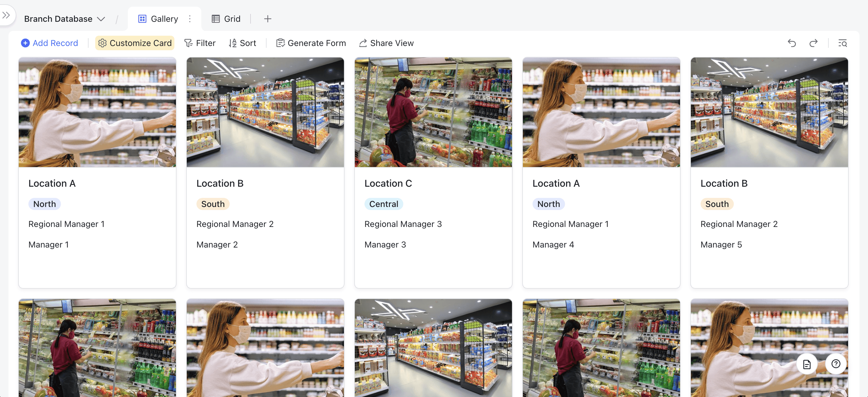Click the undo arrow icon
The image size is (868, 397).
[792, 43]
